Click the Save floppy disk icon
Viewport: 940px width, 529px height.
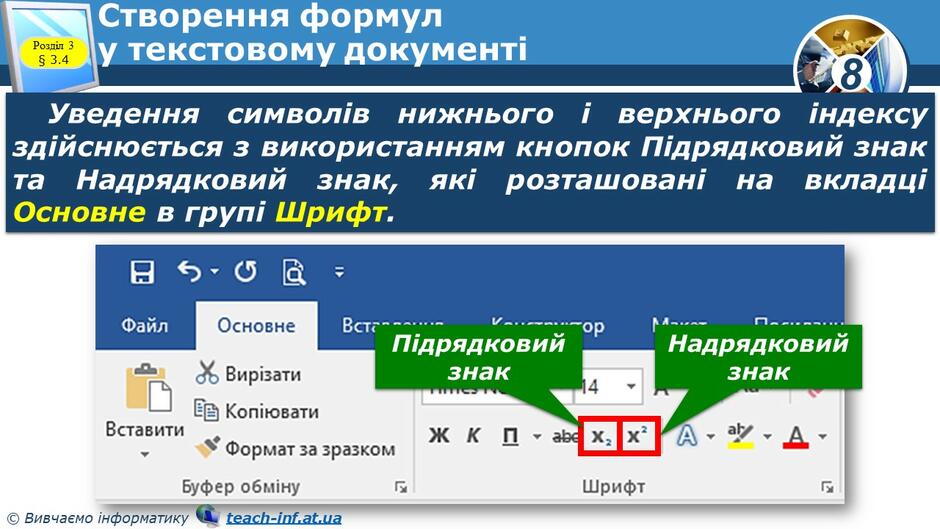click(142, 272)
